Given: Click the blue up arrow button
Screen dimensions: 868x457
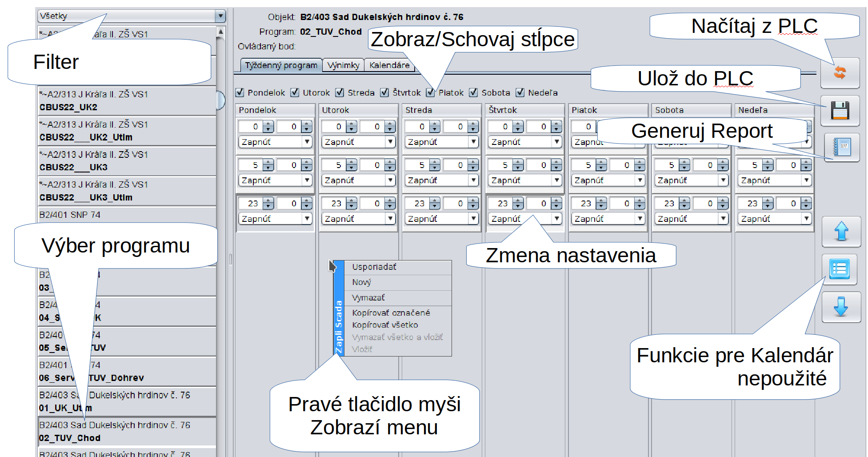Looking at the screenshot, I should 841,232.
